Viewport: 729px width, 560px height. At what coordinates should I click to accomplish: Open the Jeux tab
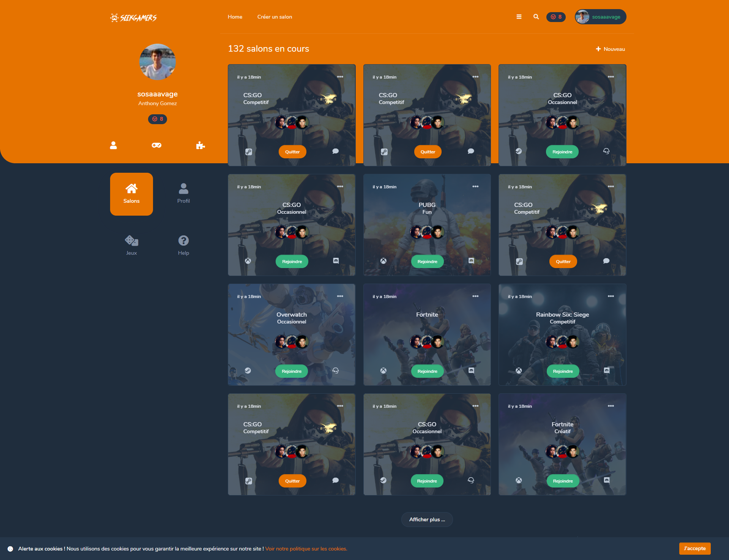131,246
